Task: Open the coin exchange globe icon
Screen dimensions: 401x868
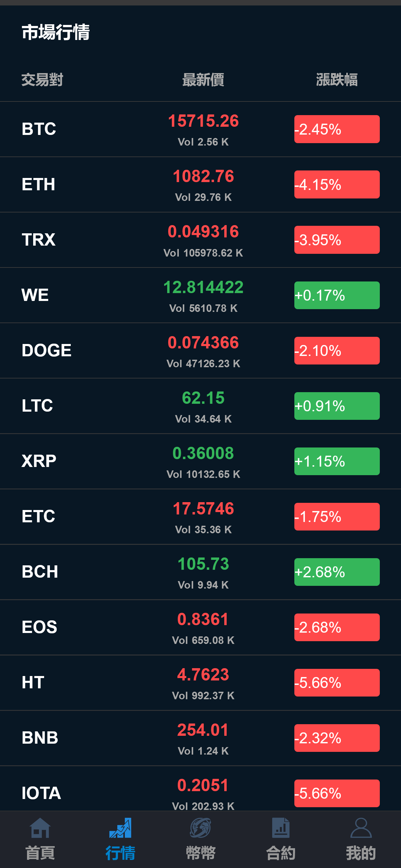Action: point(201,828)
